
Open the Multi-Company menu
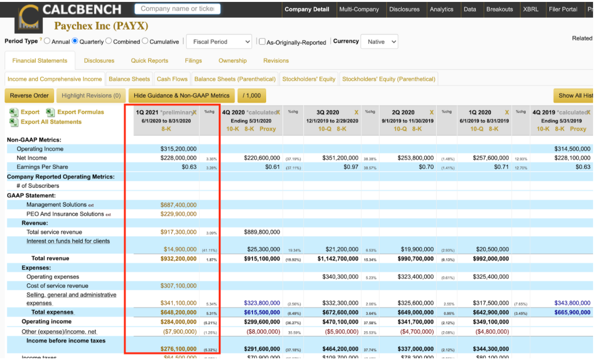pos(359,9)
